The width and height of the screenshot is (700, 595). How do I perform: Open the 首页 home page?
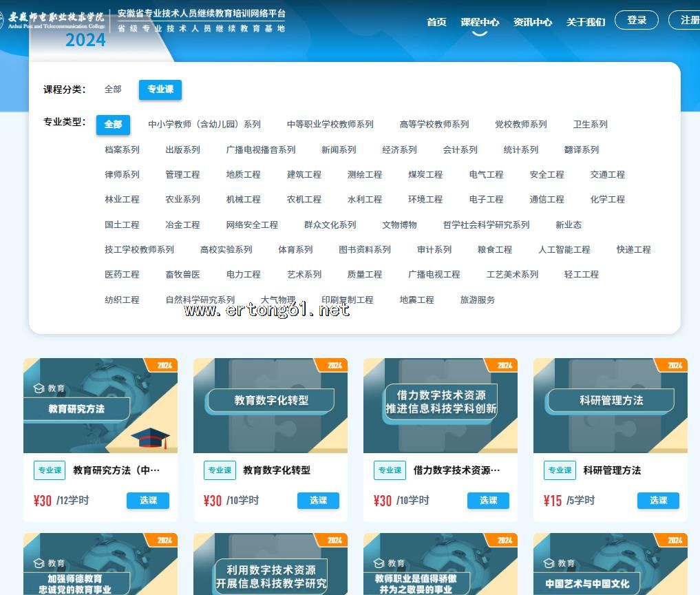[436, 22]
